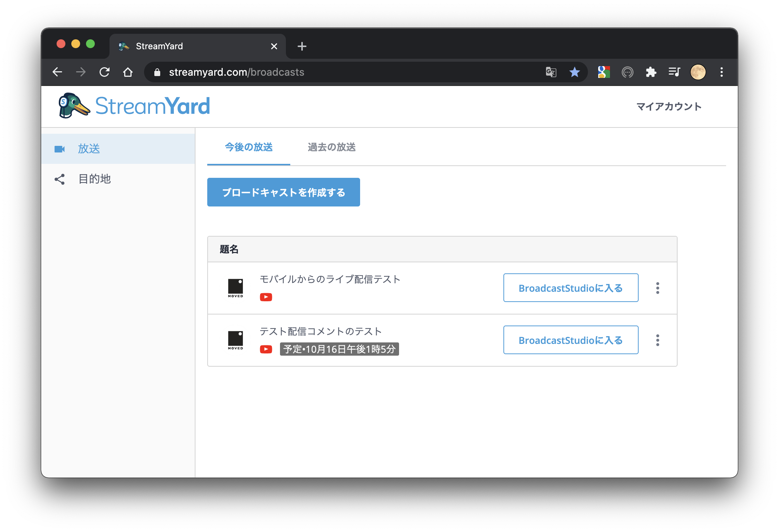Click YouTube icon under モバイルからのライブ配信テスト
Image resolution: width=779 pixels, height=532 pixels.
pyautogui.click(x=266, y=297)
